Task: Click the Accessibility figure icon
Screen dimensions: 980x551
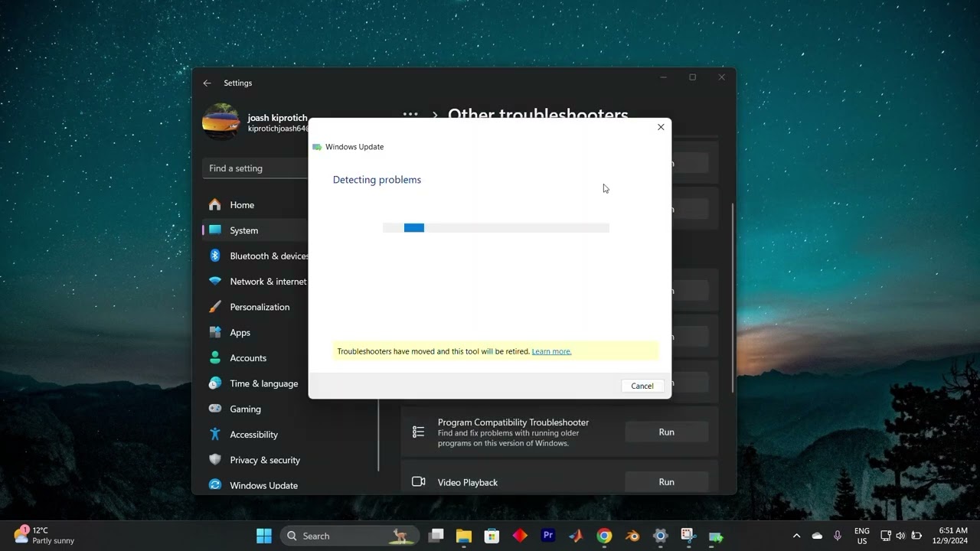Action: coord(215,434)
